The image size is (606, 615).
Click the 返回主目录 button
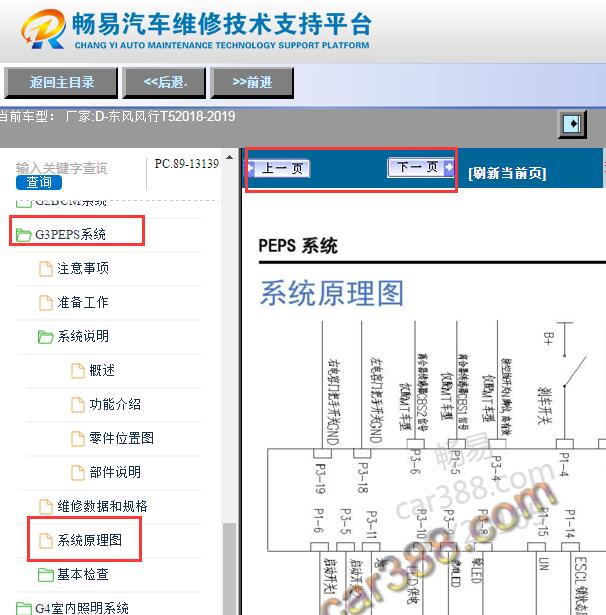point(61,83)
